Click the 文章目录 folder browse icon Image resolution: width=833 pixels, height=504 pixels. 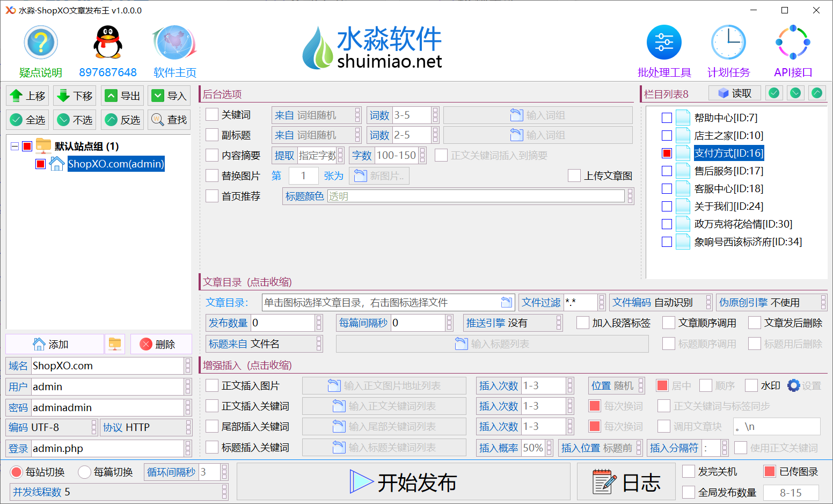click(506, 302)
